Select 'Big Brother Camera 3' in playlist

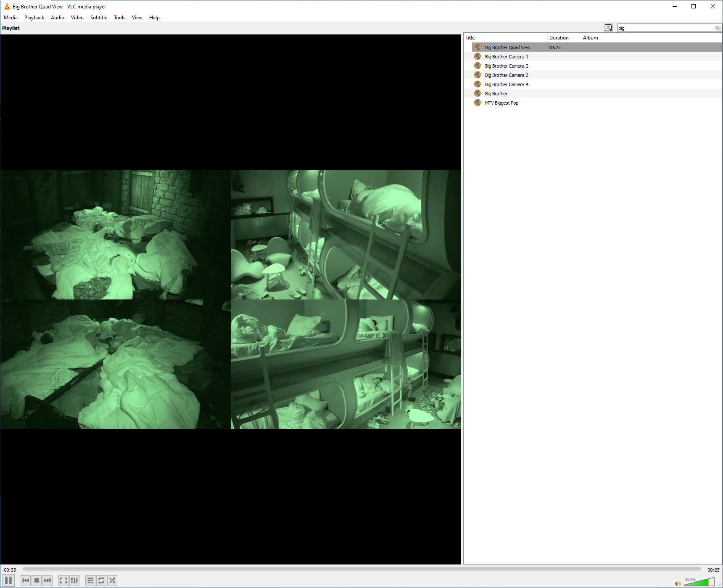pyautogui.click(x=593, y=75)
